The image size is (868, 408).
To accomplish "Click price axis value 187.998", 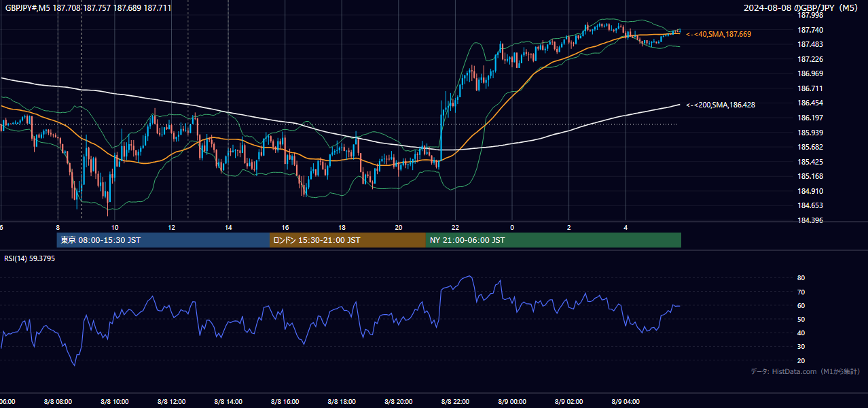I will pyautogui.click(x=810, y=15).
